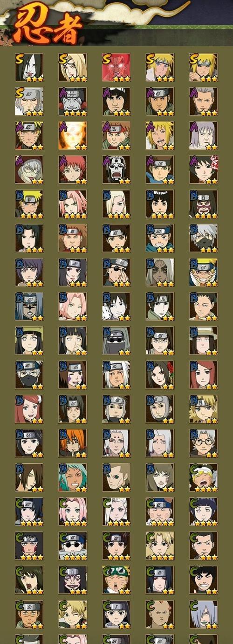Choose the bandaged masked B-rank ninja
Screen dimensions: 233x644
click(116, 340)
